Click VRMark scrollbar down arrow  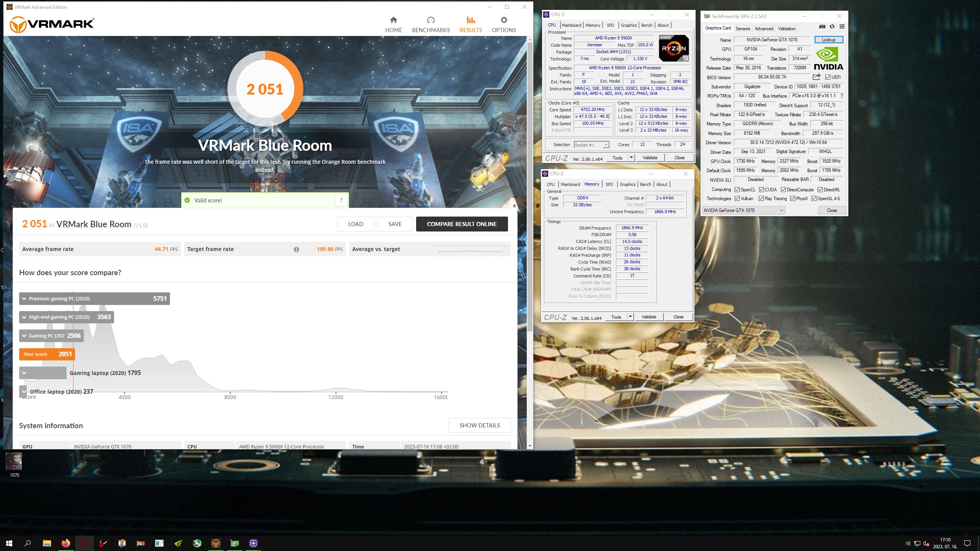pos(530,446)
